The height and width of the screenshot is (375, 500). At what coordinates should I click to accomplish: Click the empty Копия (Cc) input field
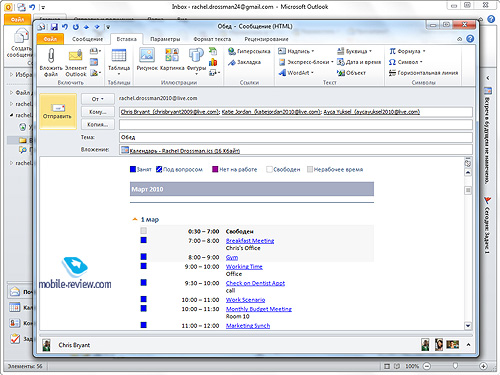pos(296,125)
